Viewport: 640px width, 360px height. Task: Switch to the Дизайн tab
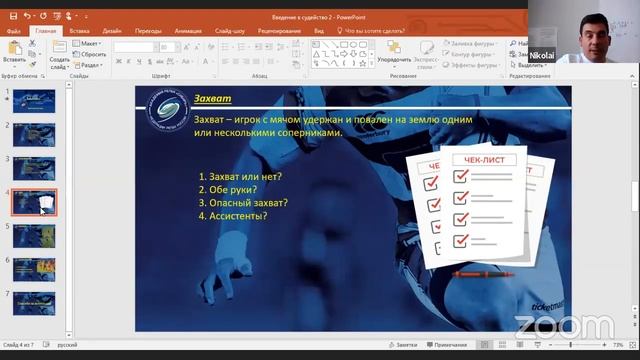tap(112, 31)
